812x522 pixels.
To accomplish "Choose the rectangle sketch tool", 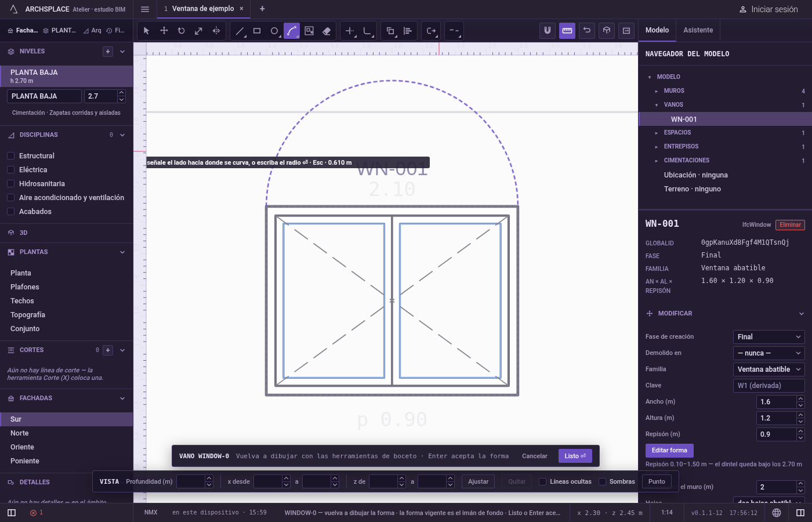I will coord(257,31).
